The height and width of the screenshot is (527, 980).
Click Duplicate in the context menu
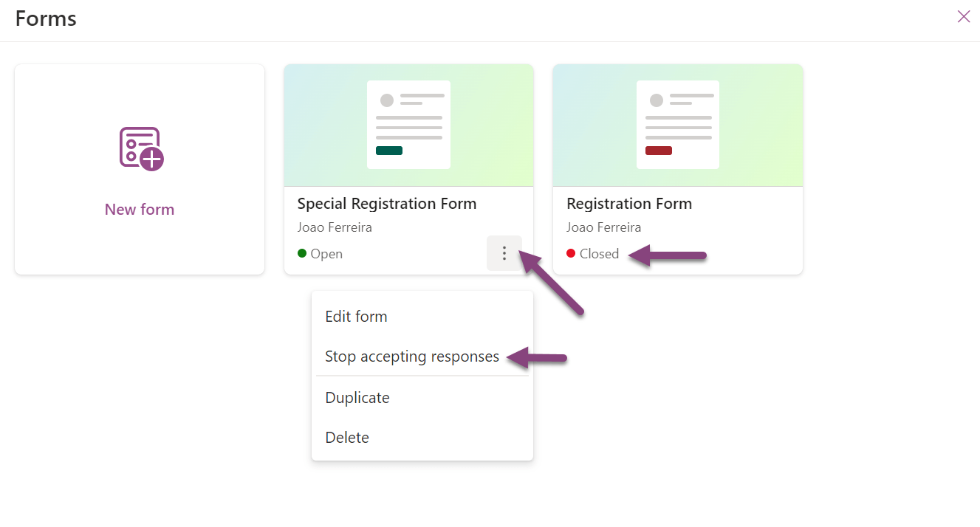tap(357, 398)
